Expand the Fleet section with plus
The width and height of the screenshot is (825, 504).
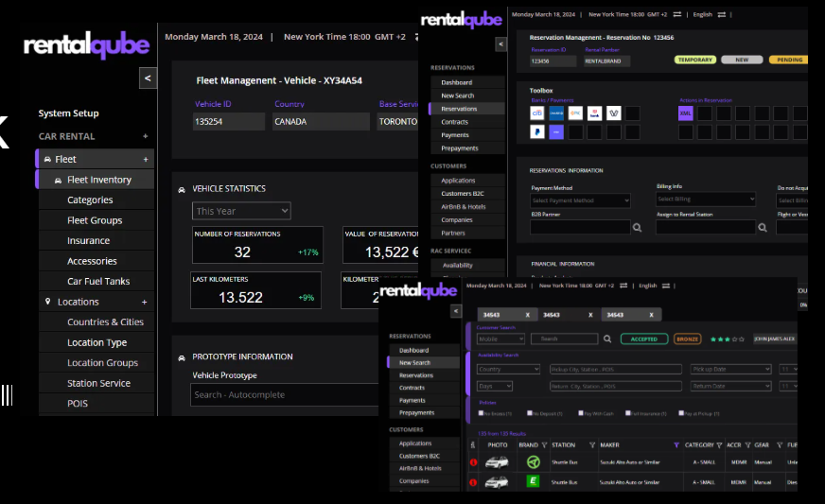tap(146, 160)
